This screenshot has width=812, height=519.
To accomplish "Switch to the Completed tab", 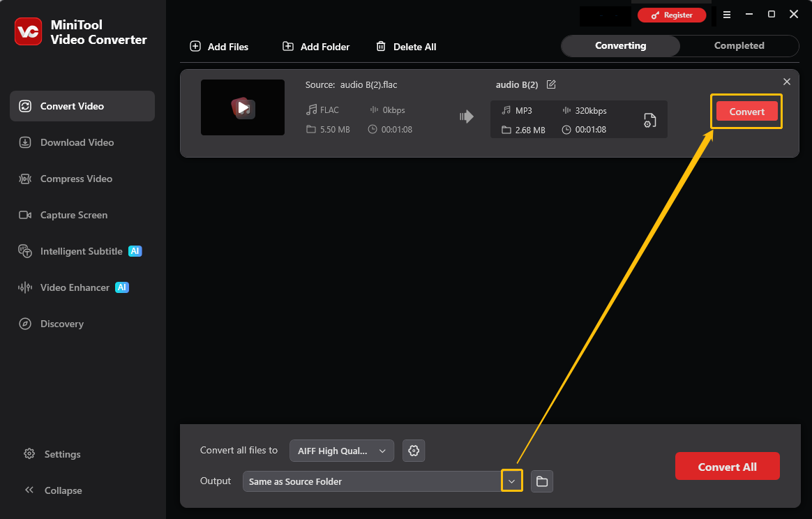I will (x=739, y=45).
